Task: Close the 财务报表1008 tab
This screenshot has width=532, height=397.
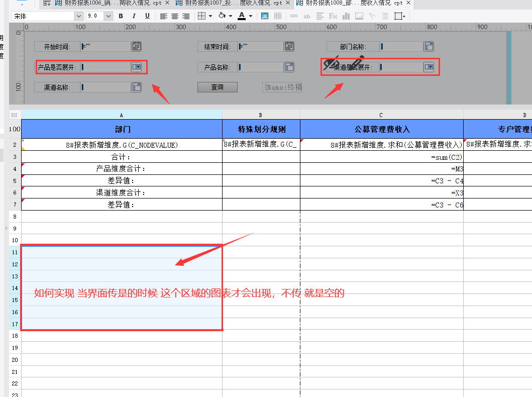Action: [408, 3]
